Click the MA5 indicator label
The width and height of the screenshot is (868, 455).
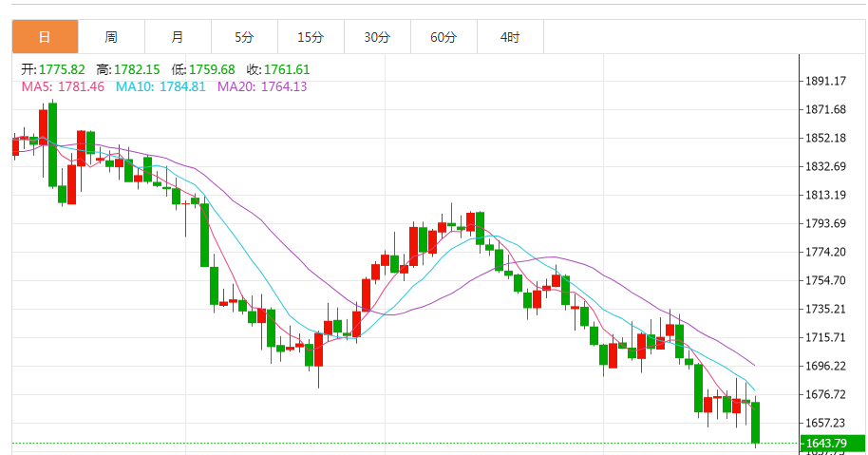coord(63,86)
